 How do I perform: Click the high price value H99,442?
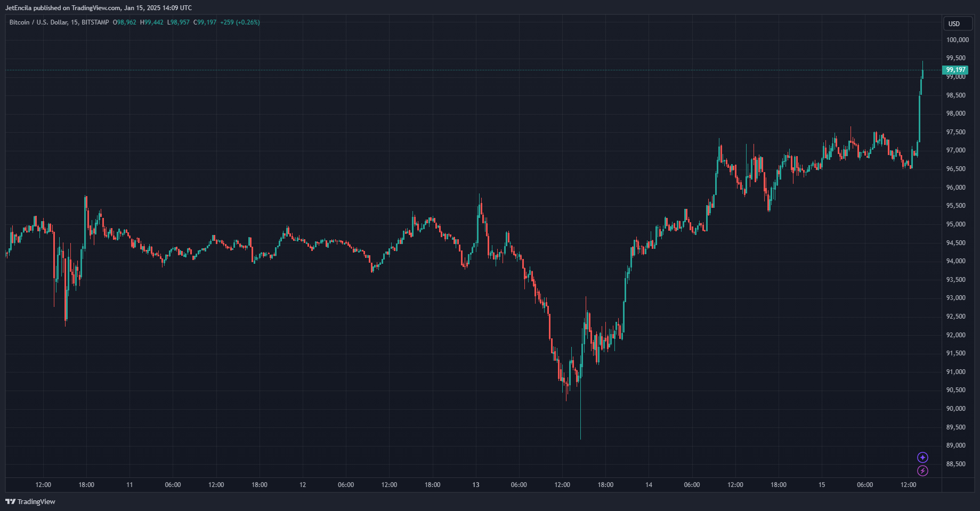click(x=152, y=22)
